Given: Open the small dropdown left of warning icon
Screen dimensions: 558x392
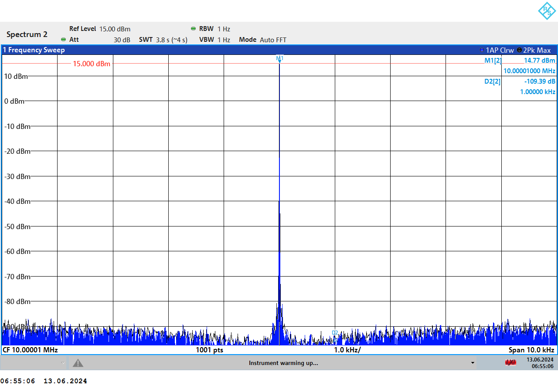Looking at the screenshot, I should click(63, 363).
